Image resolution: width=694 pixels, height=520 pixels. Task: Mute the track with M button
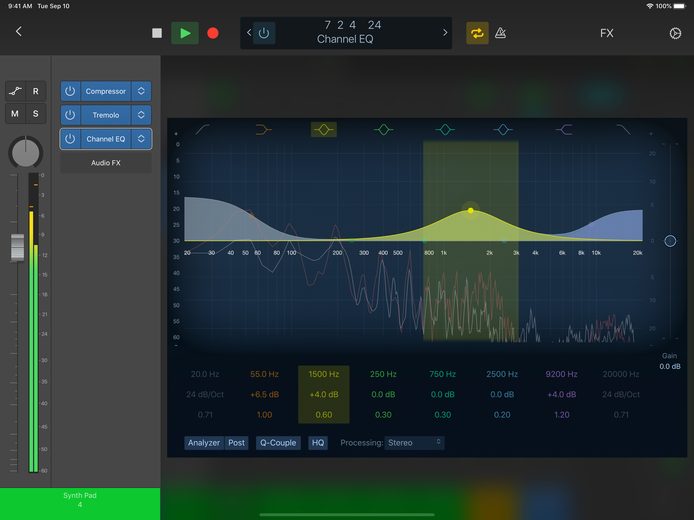pos(15,114)
